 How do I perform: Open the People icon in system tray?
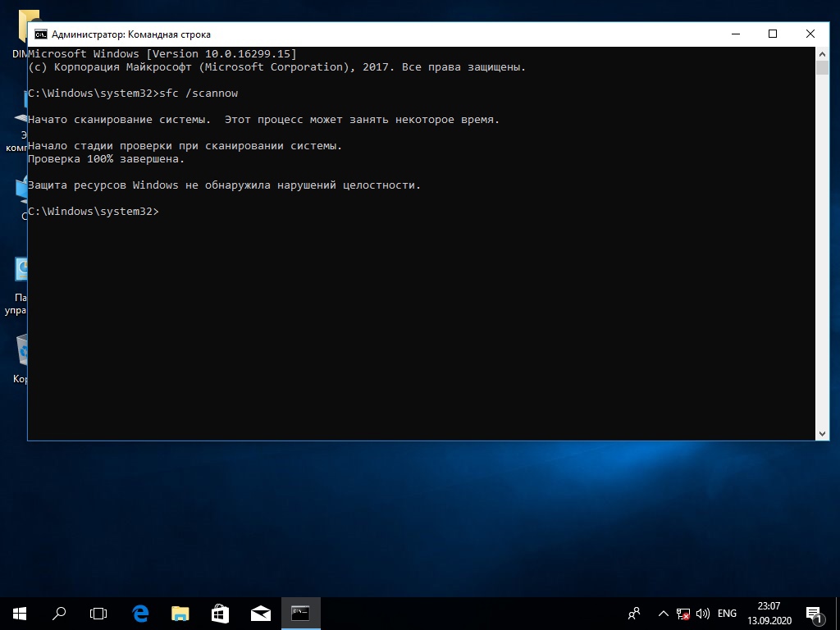coord(634,613)
